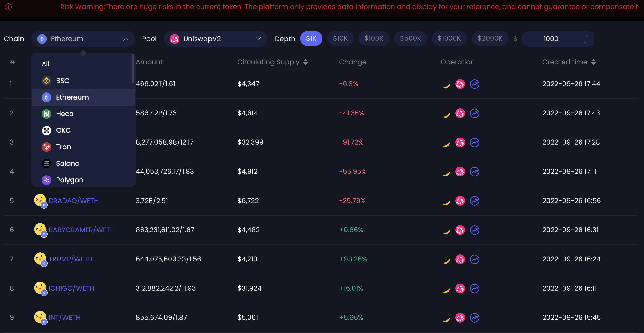Click the Uniswap unicorn icon in row 3
Viewport: 644px width, 333px height.
[460, 143]
